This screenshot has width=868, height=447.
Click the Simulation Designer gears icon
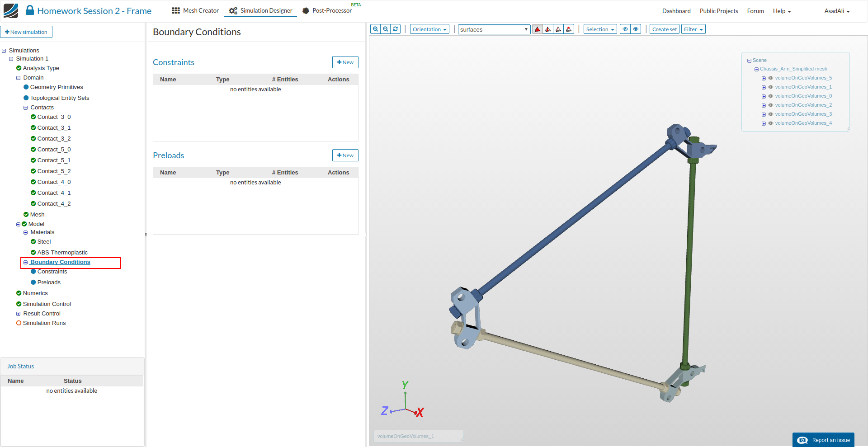click(233, 11)
